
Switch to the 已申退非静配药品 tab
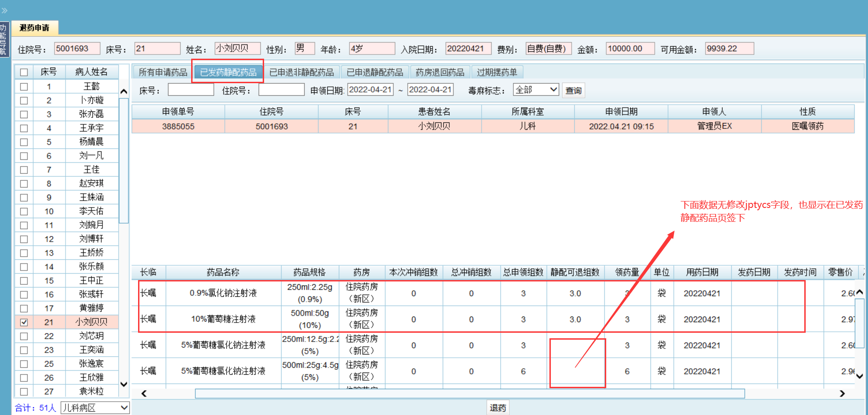(301, 72)
